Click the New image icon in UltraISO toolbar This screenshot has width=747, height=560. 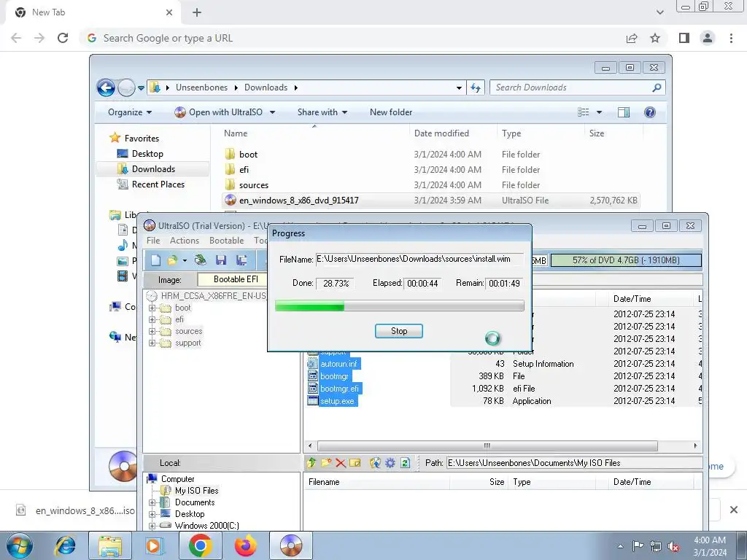click(155, 260)
